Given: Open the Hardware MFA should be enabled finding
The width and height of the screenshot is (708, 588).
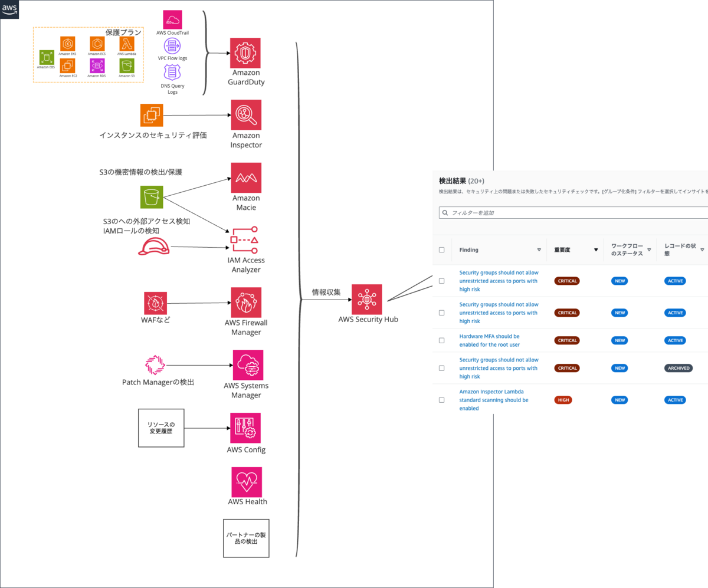Looking at the screenshot, I should 489,340.
